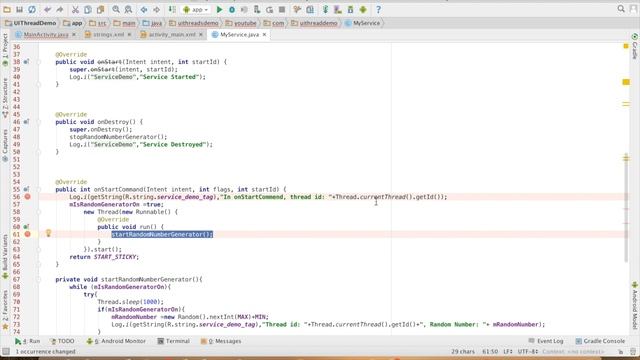Click the Paste toolbar icon
Viewport: 640px width, 360px height.
tap(100, 9)
